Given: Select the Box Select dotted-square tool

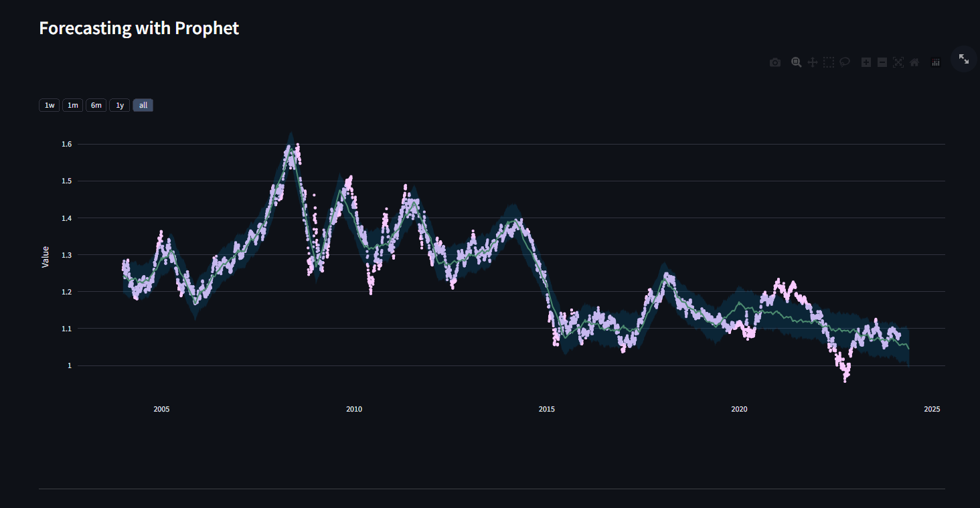Looking at the screenshot, I should pyautogui.click(x=829, y=62).
